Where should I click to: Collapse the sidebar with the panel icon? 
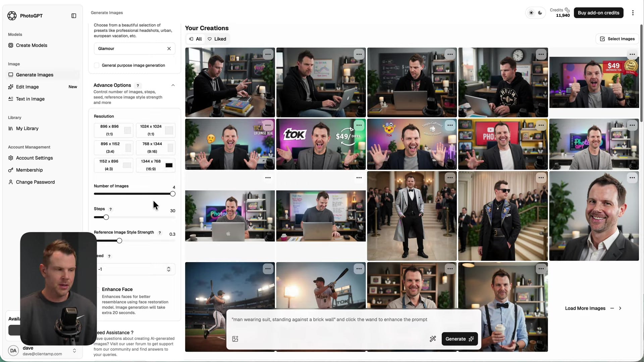[74, 16]
